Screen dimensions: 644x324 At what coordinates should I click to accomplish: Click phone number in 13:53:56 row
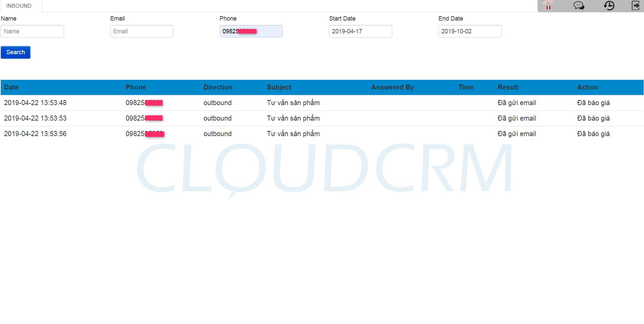pos(145,134)
